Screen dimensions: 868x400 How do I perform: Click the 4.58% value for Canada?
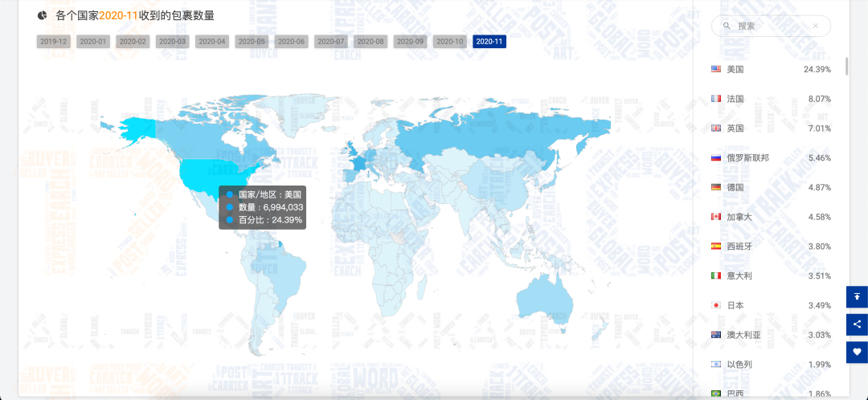tap(819, 217)
